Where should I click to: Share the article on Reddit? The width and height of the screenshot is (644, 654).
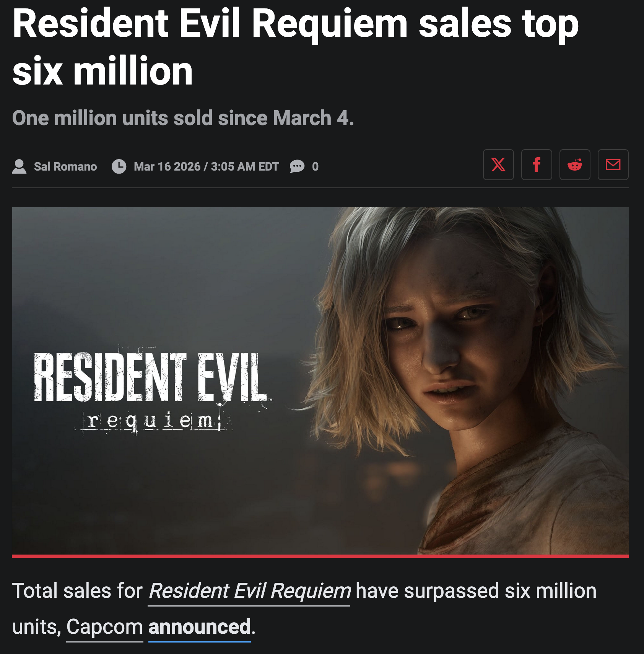point(575,165)
